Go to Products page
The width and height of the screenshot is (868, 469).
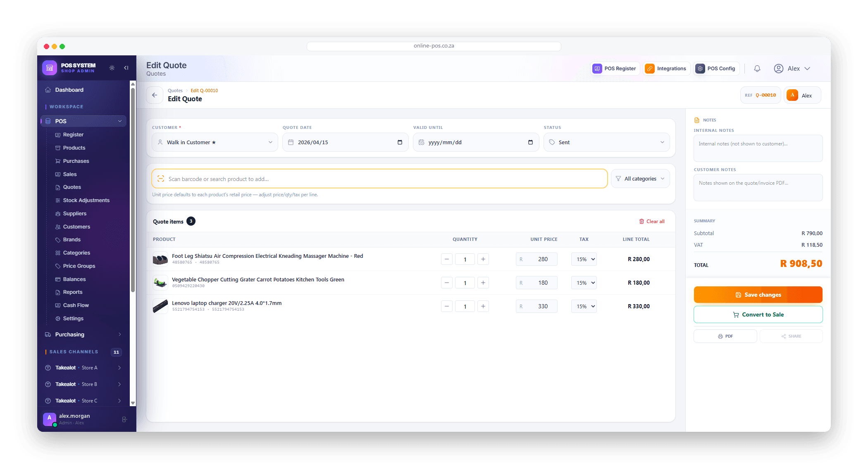(x=74, y=148)
